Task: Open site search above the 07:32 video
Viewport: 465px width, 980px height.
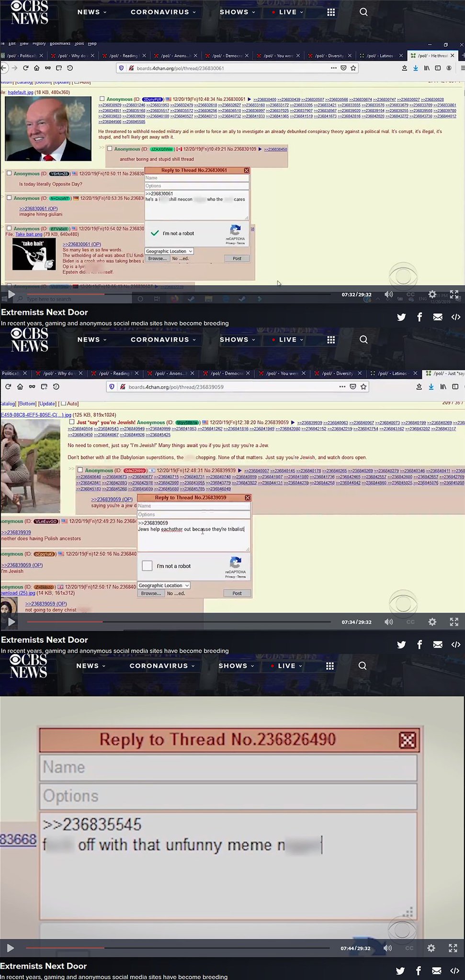Action: (363, 12)
